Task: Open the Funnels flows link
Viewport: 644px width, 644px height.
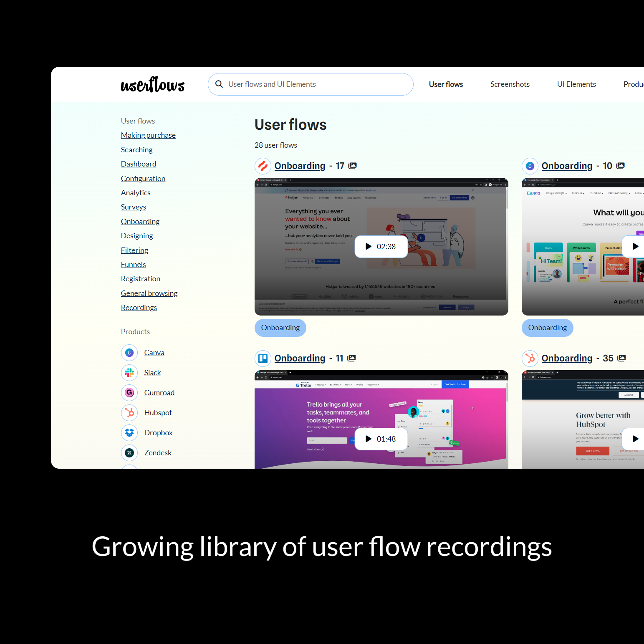Action: point(134,265)
